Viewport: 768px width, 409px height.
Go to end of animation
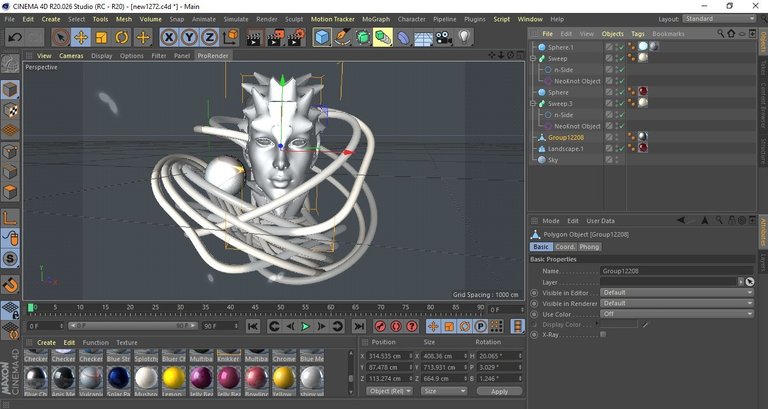tap(359, 326)
